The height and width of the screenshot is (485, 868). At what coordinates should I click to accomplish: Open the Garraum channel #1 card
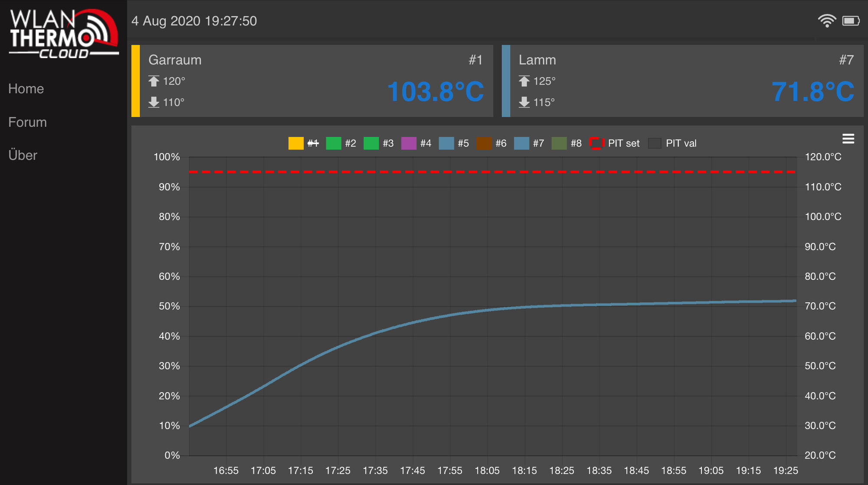312,81
